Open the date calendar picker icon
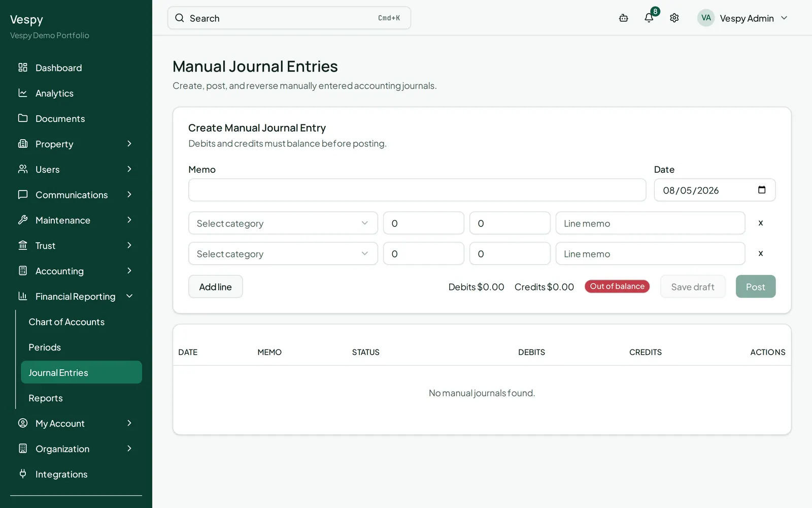The height and width of the screenshot is (508, 812). point(762,190)
